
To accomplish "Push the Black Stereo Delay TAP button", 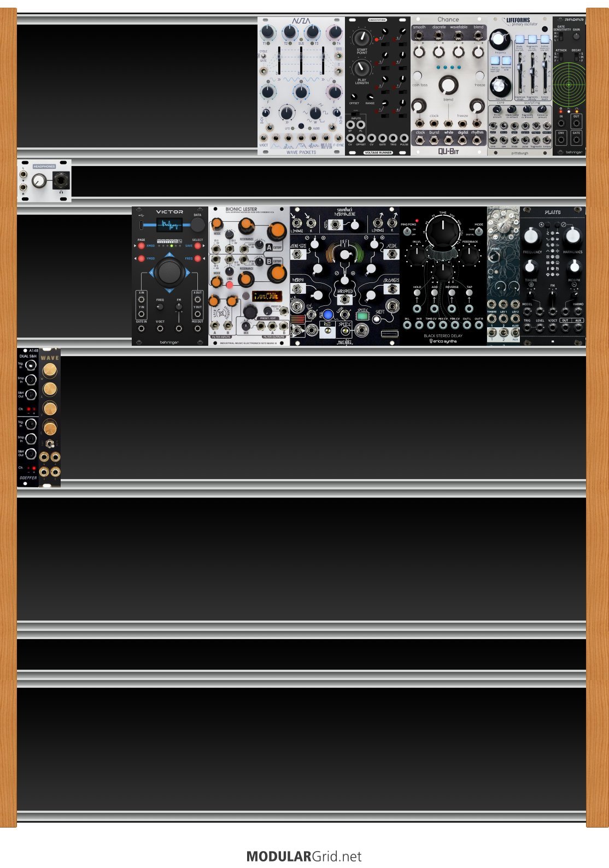I will click(x=469, y=293).
